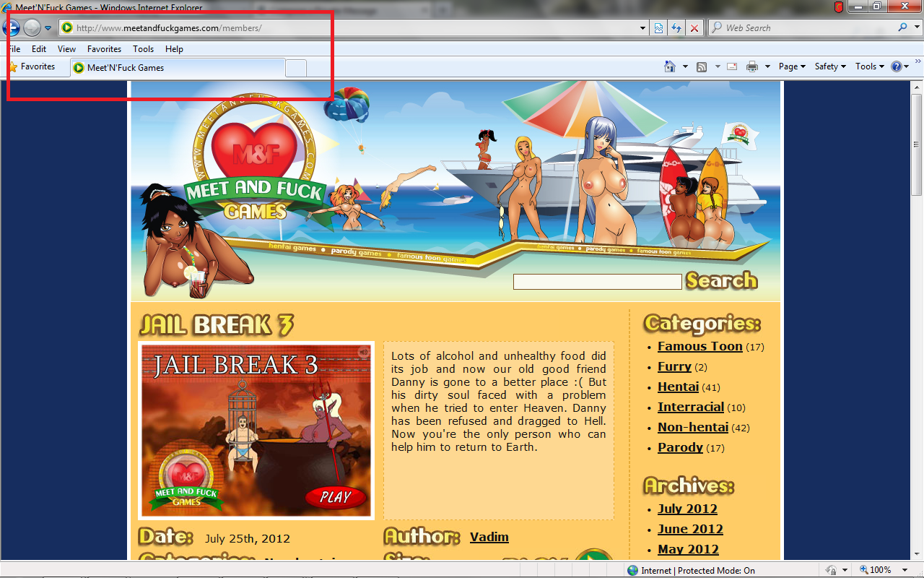Click the blue Help question mark icon
This screenshot has width=924, height=578.
[x=897, y=66]
